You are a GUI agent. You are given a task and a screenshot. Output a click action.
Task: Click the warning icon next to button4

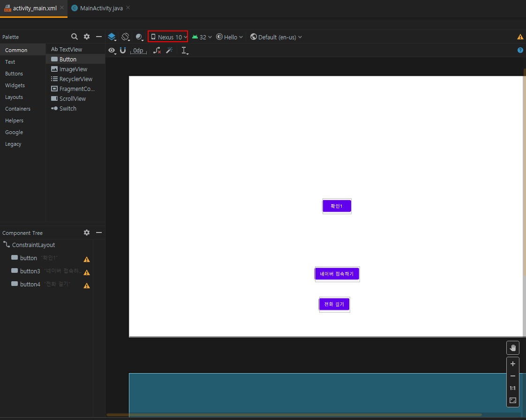87,285
